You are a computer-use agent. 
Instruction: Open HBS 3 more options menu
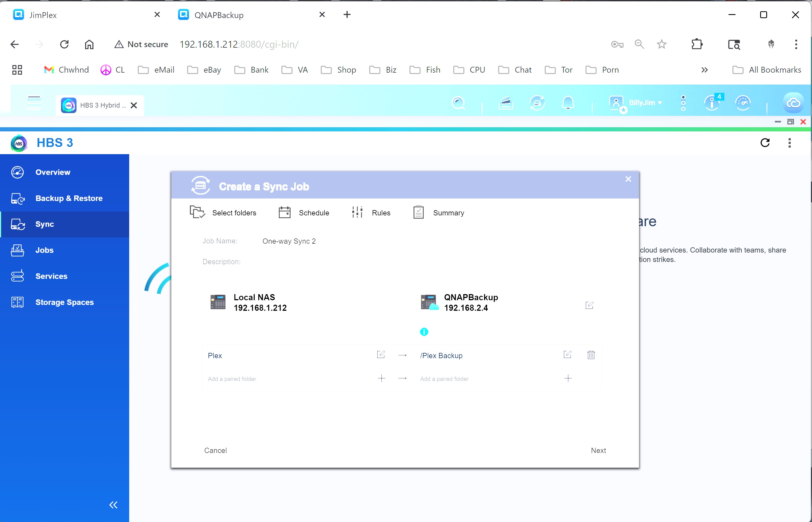tap(790, 143)
